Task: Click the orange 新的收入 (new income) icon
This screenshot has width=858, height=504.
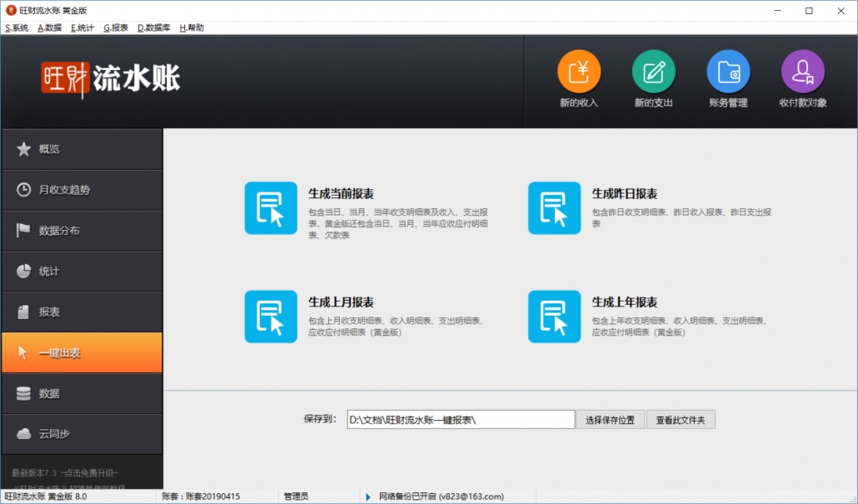Action: point(578,72)
